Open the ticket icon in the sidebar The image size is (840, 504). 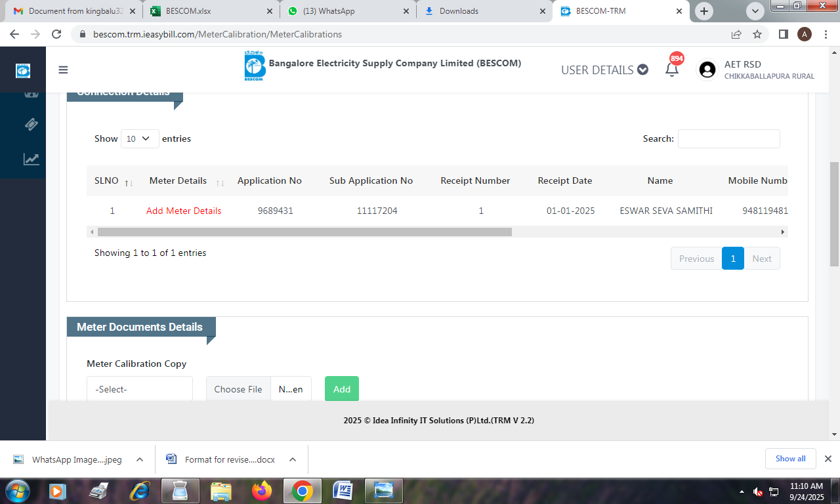(31, 124)
